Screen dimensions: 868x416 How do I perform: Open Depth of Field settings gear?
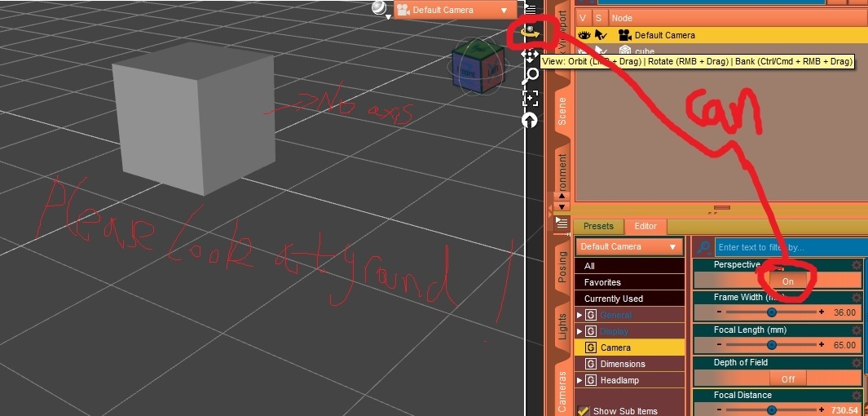click(x=857, y=363)
